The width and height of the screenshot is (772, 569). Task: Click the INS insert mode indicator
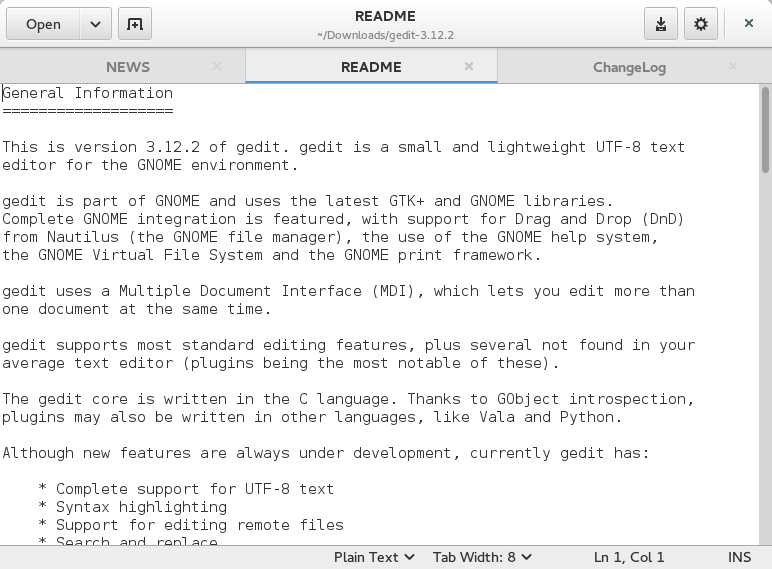point(740,557)
